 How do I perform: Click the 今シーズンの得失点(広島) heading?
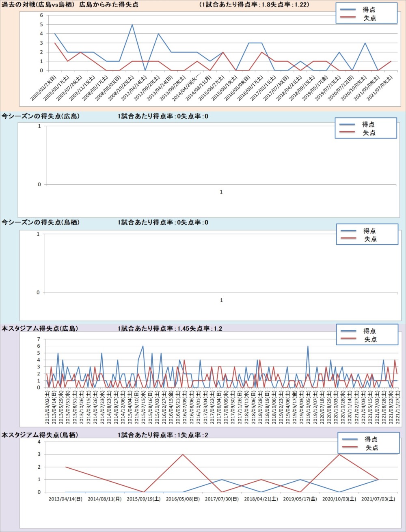coord(41,116)
